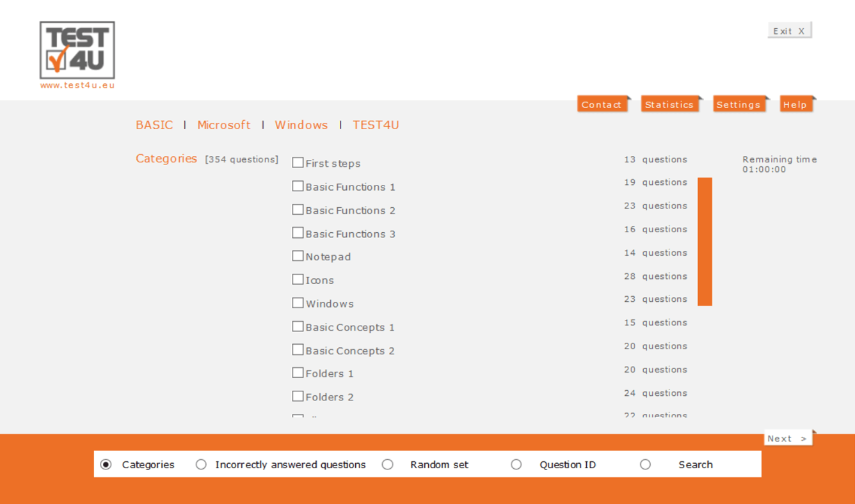This screenshot has height=504, width=855.
Task: Click the Categories heading text
Action: click(166, 159)
